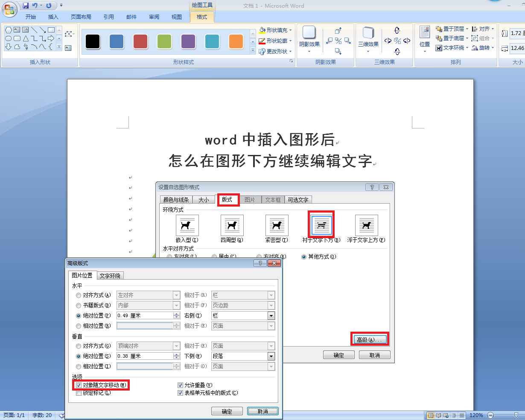Viewport: 525px width, 420px height.
Task: Open 更改形状 dropdown
Action: [x=291, y=51]
